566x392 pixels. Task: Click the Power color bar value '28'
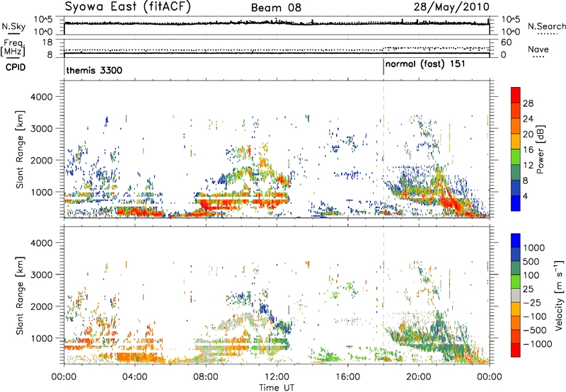(x=528, y=103)
